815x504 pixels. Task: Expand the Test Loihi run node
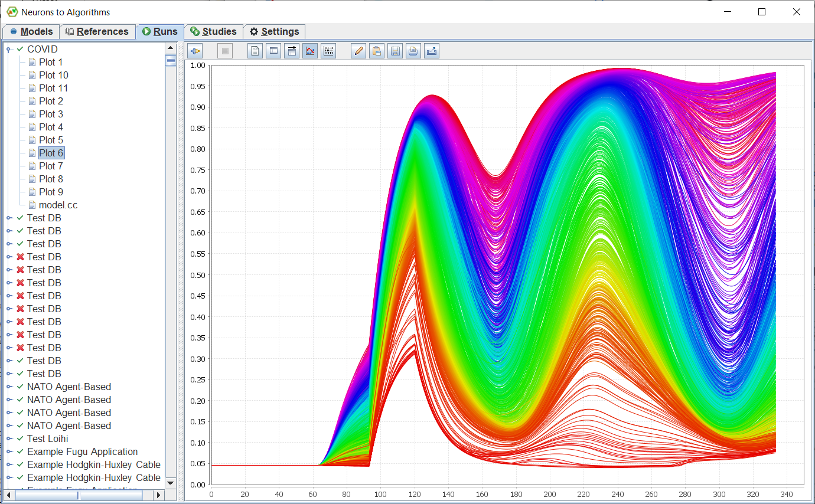9,438
